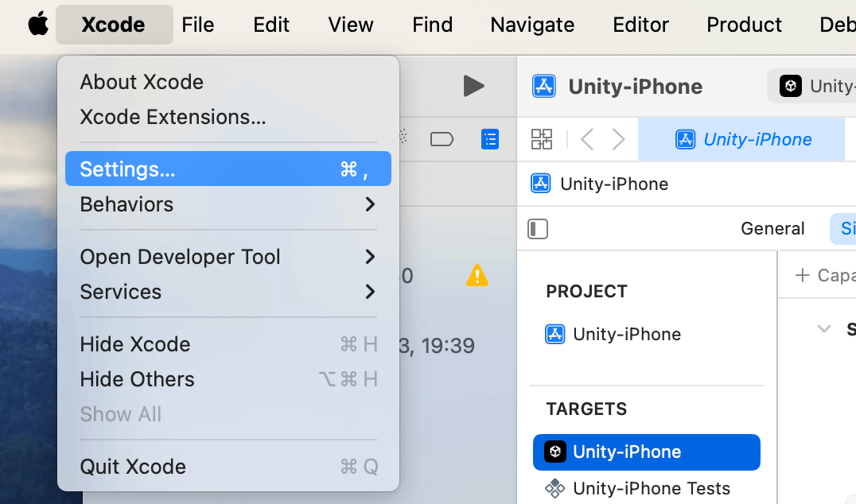This screenshot has width=856, height=504.
Task: Select the report navigator list icon
Action: pos(490,139)
